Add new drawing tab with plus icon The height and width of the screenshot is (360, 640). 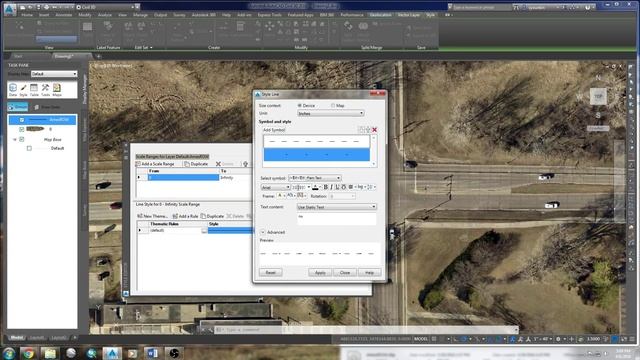(x=98, y=56)
